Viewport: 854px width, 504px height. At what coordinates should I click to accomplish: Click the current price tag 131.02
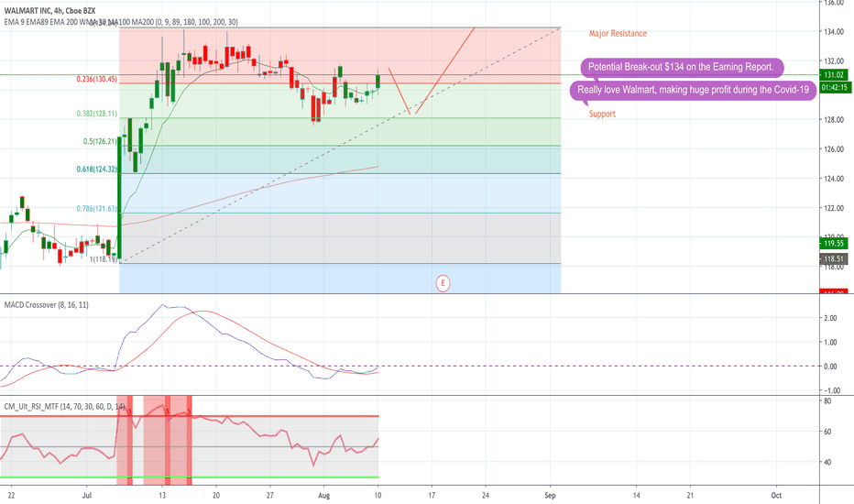coord(834,75)
